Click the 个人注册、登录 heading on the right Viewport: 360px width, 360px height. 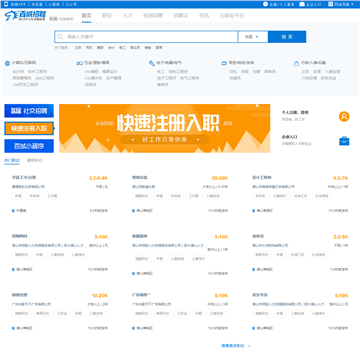click(x=295, y=113)
